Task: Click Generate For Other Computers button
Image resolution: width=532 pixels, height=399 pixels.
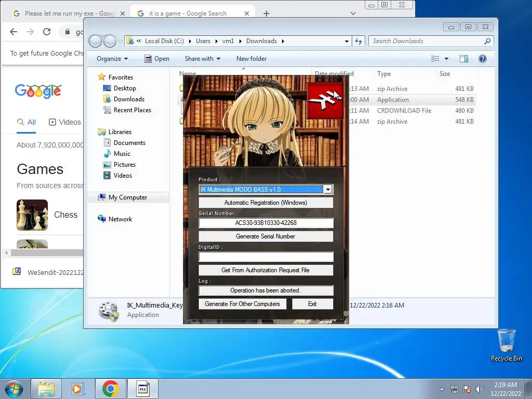Action: (x=242, y=304)
